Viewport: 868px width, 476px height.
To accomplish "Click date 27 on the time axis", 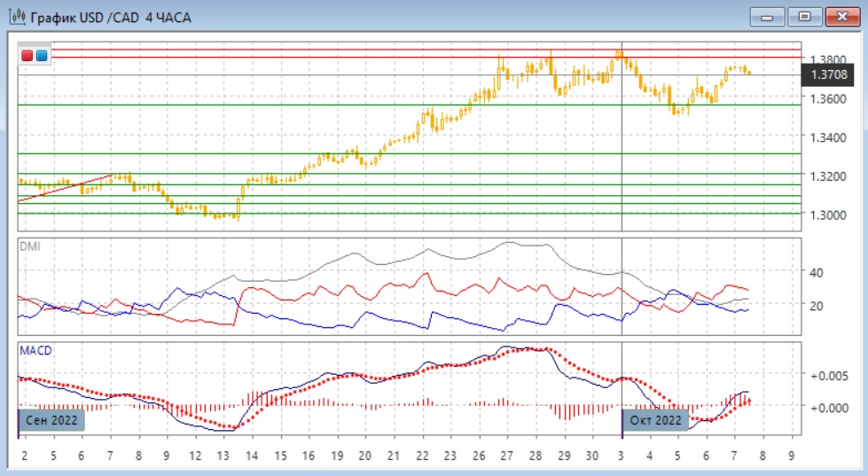I will tap(505, 456).
